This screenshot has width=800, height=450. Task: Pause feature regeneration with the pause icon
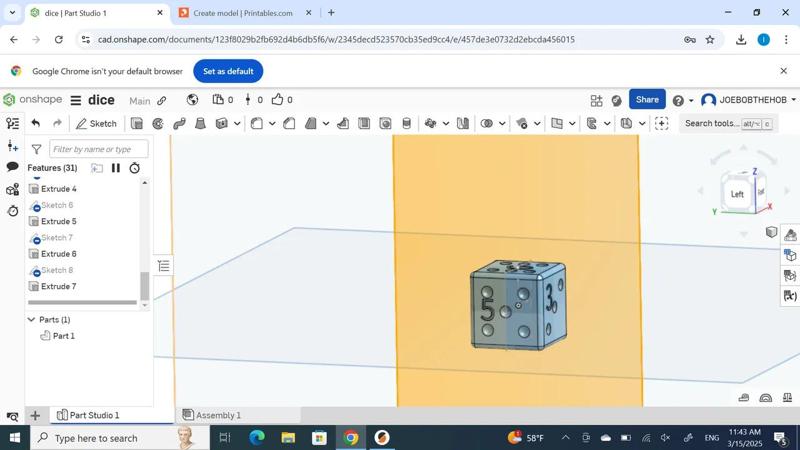click(116, 168)
